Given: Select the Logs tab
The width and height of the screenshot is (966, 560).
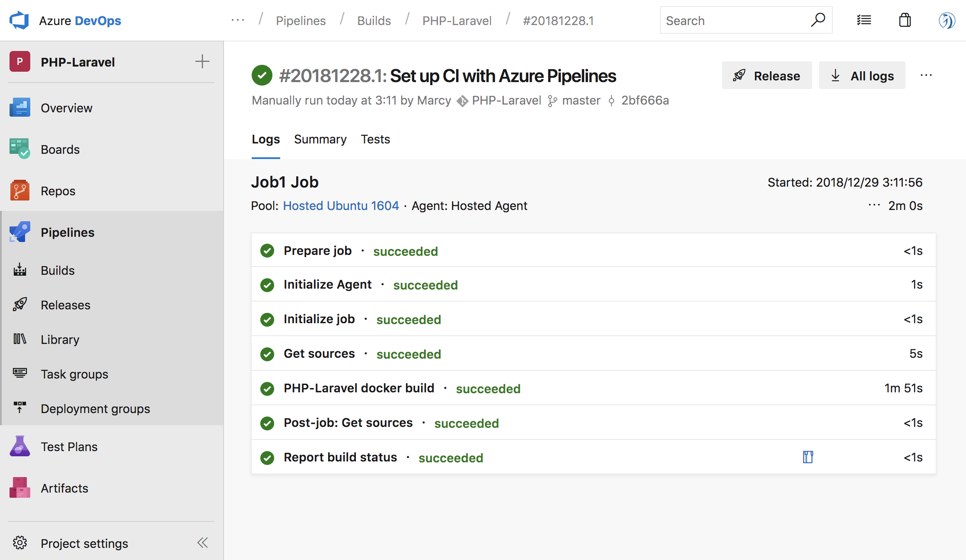Looking at the screenshot, I should coord(265,139).
